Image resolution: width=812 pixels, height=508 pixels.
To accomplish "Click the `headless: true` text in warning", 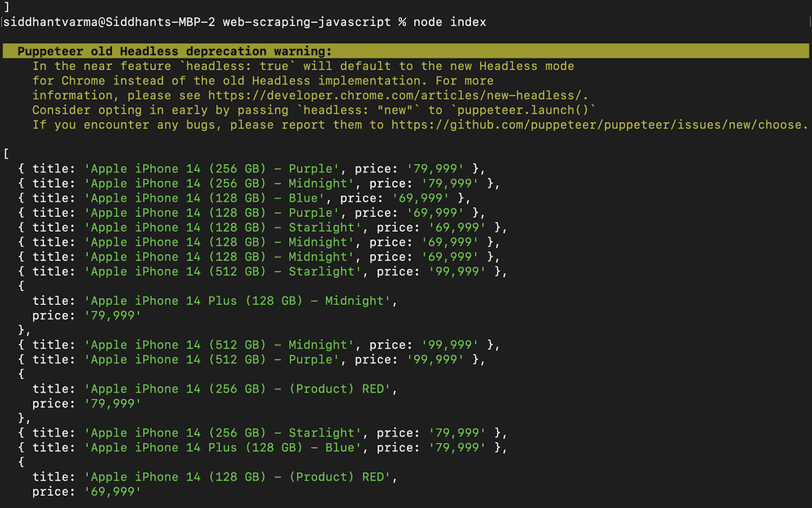I will pos(237,67).
